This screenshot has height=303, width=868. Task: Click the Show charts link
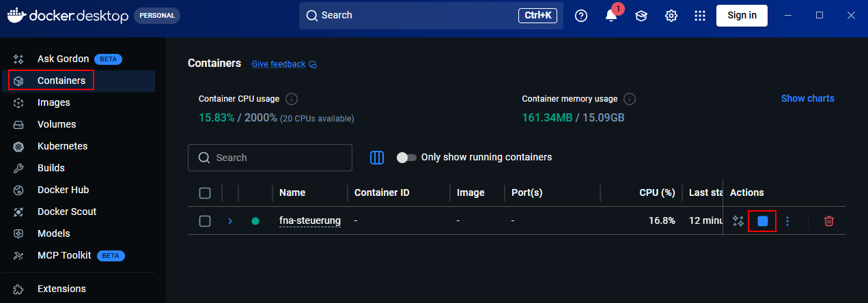[x=807, y=98]
